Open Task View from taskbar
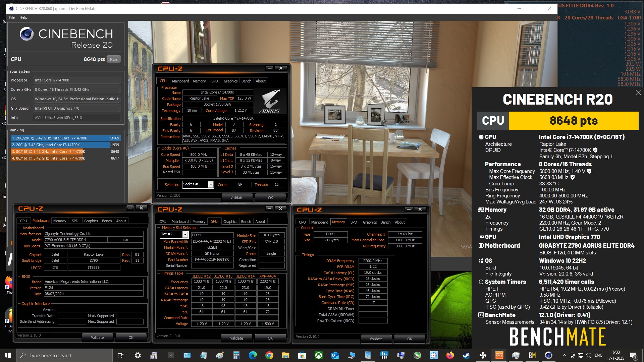 point(121,355)
